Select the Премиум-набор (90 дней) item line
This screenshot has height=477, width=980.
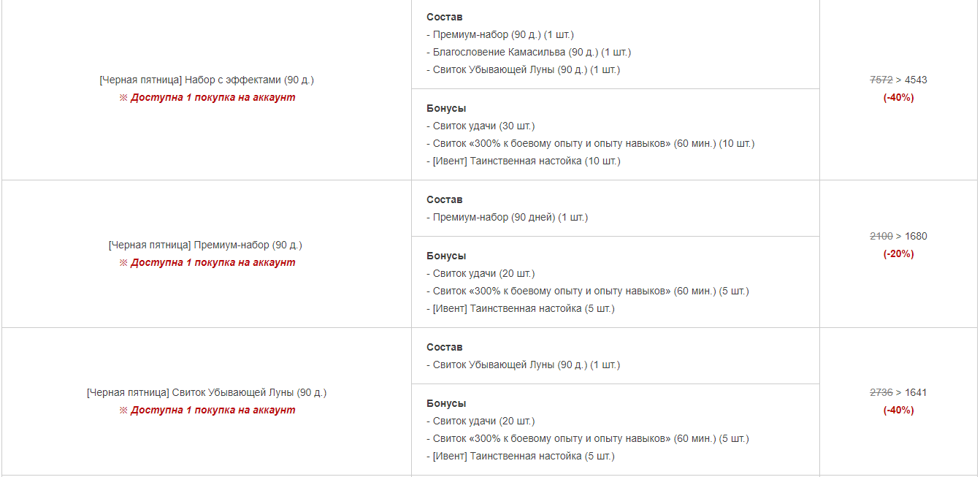tap(508, 217)
